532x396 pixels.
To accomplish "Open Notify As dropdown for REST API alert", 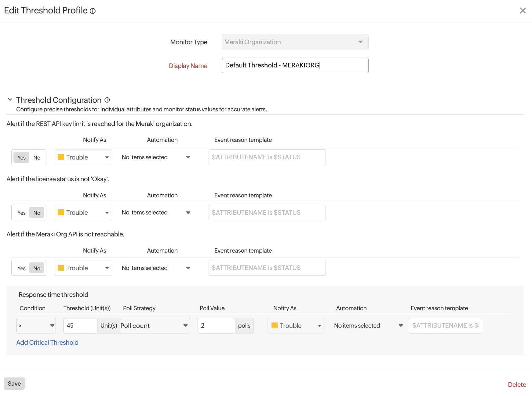I will [83, 157].
